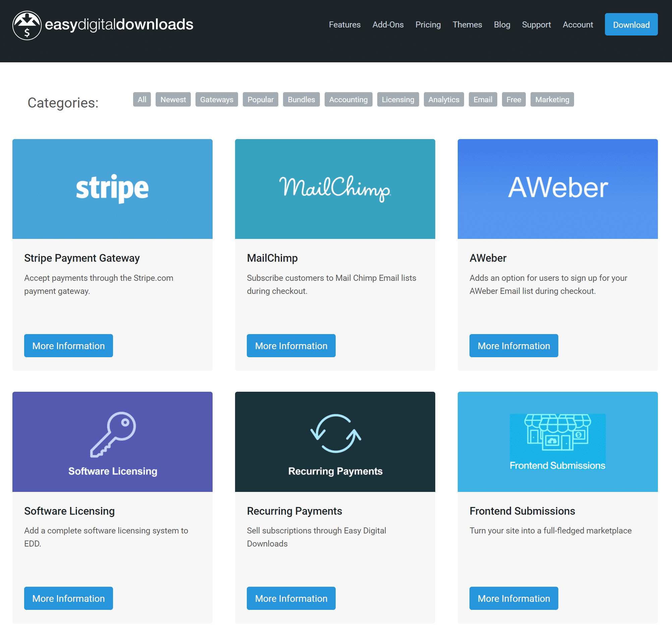Click the Recurring Payments sync icon
Viewport: 672px width, 636px height.
pos(335,433)
